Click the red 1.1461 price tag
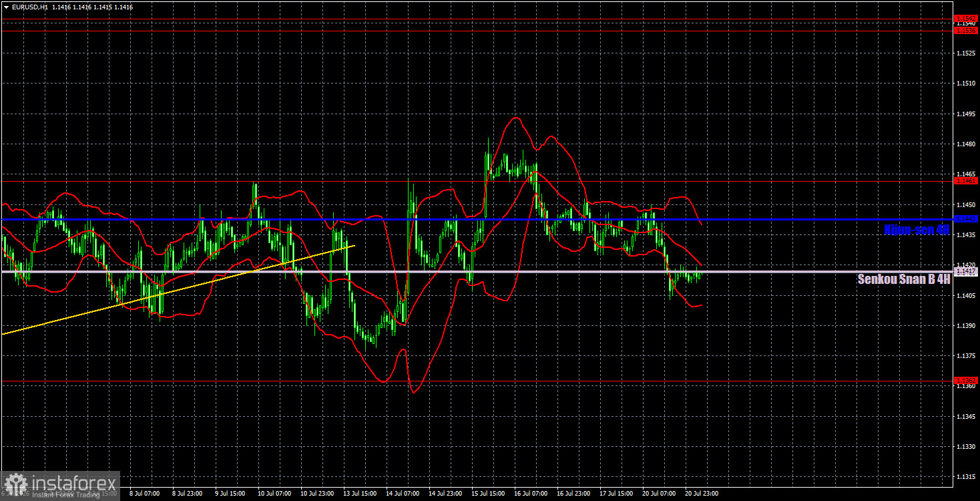The image size is (980, 501). 965,180
